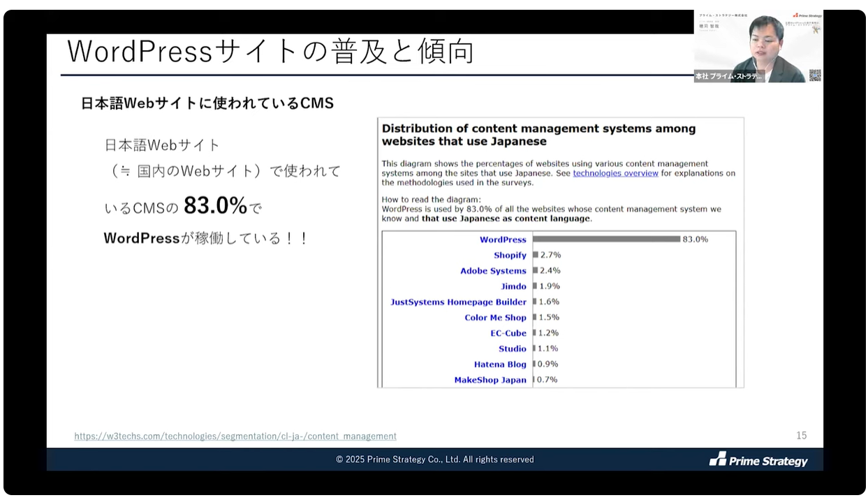The height and width of the screenshot is (500, 868).
Task: Click the 0.9% value for Hatena Blog
Action: pyautogui.click(x=547, y=365)
